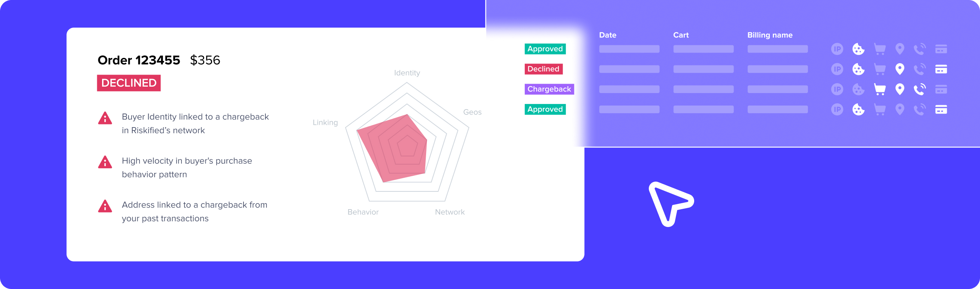Image resolution: width=980 pixels, height=289 pixels.
Task: Click the cookie icon in the Declined row
Action: tap(858, 69)
